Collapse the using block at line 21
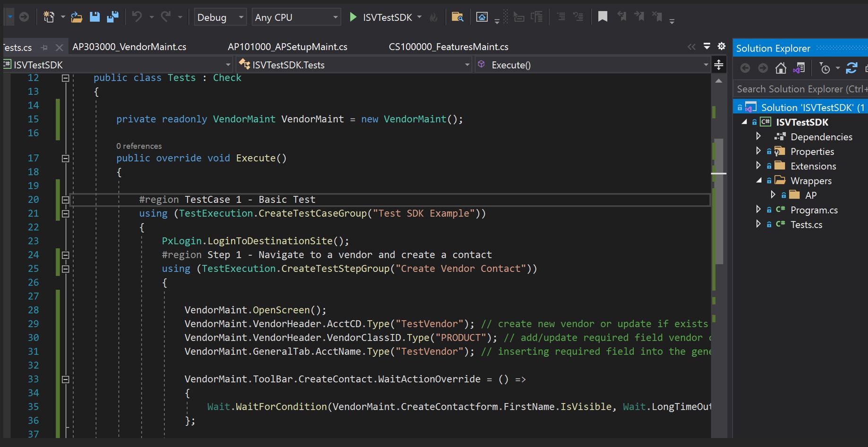Screen dimensions: 868x447 (x=66, y=213)
